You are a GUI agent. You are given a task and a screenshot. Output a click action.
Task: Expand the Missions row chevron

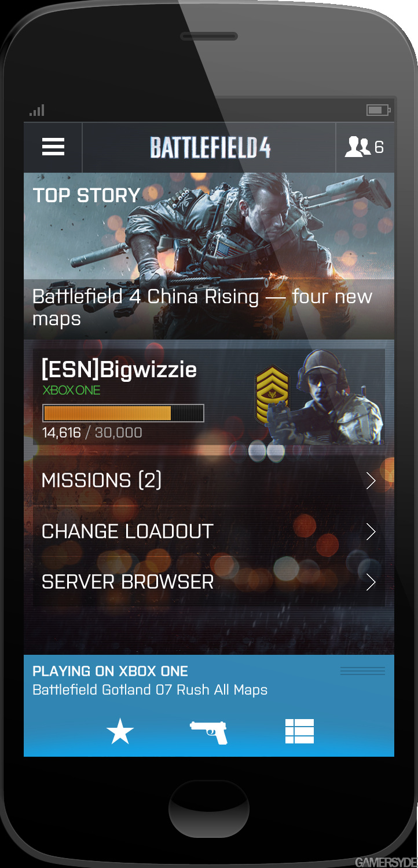371,481
